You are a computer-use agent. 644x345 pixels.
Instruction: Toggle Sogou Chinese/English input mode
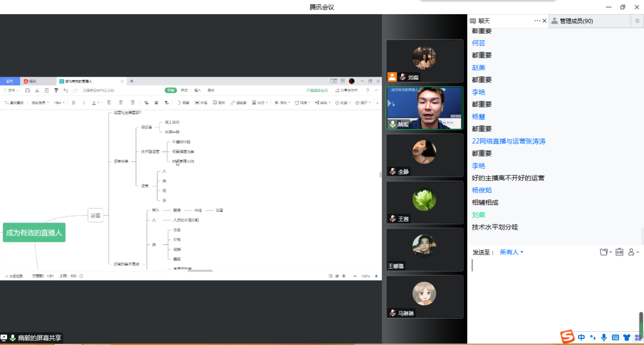click(x=581, y=337)
